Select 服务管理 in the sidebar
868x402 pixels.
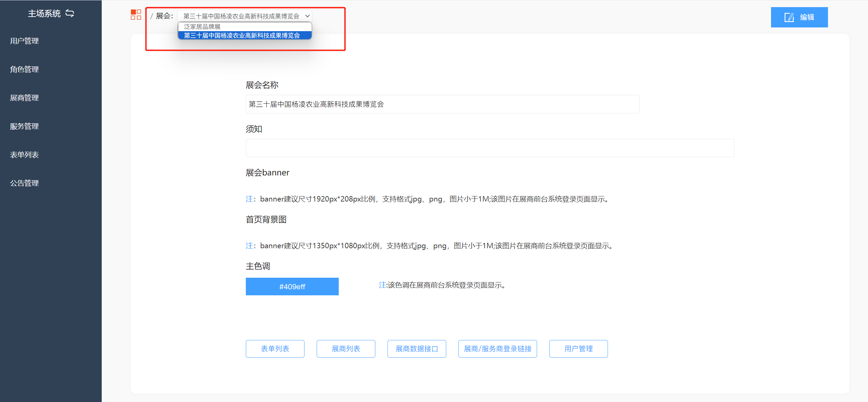pos(24,126)
